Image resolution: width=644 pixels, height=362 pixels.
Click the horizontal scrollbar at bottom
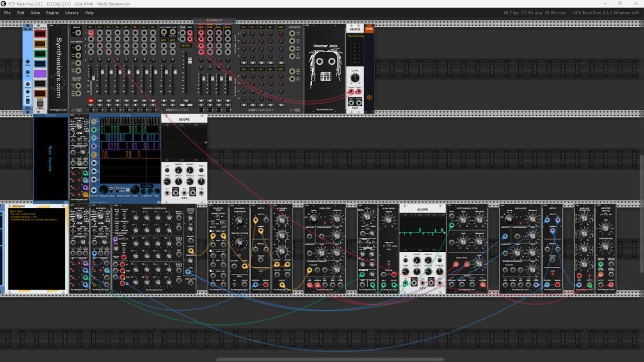[330, 359]
